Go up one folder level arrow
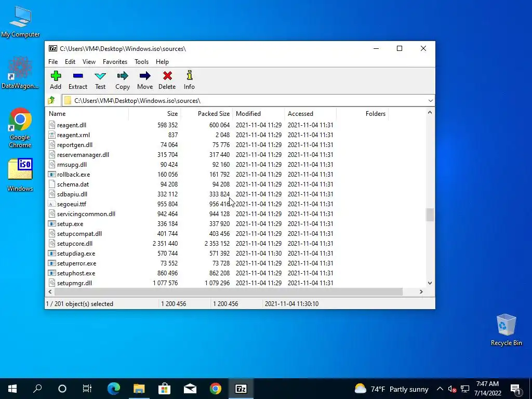532x399 pixels. click(51, 100)
